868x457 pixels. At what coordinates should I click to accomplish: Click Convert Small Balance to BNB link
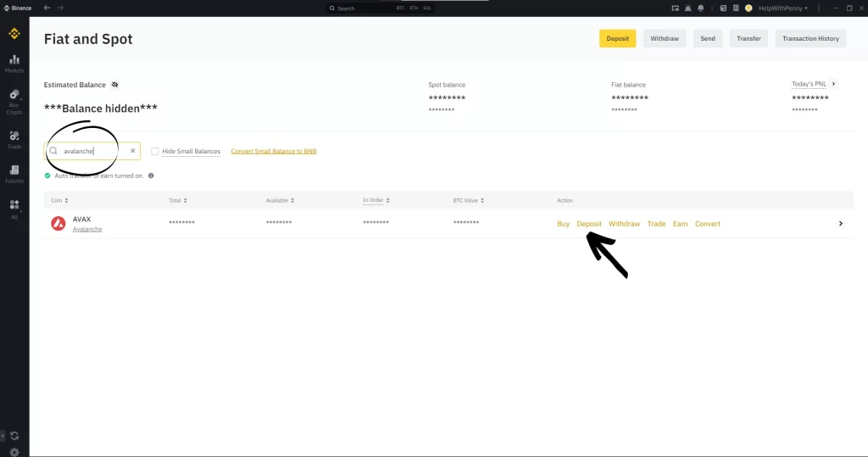coord(274,151)
